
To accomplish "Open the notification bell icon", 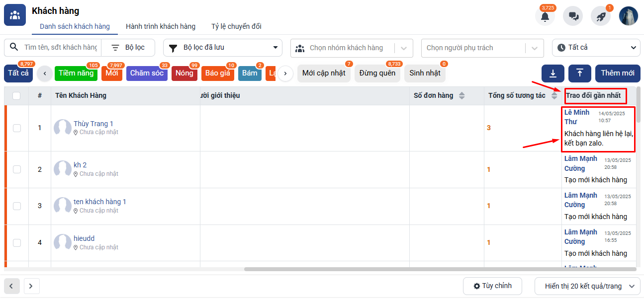I will 545,16.
